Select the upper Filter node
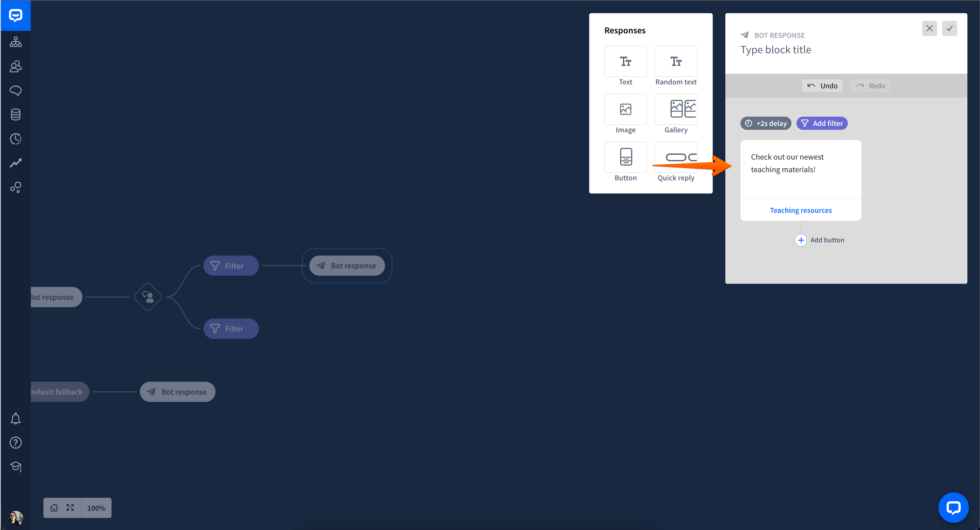Screen dimensions: 980x530 tap(231, 266)
